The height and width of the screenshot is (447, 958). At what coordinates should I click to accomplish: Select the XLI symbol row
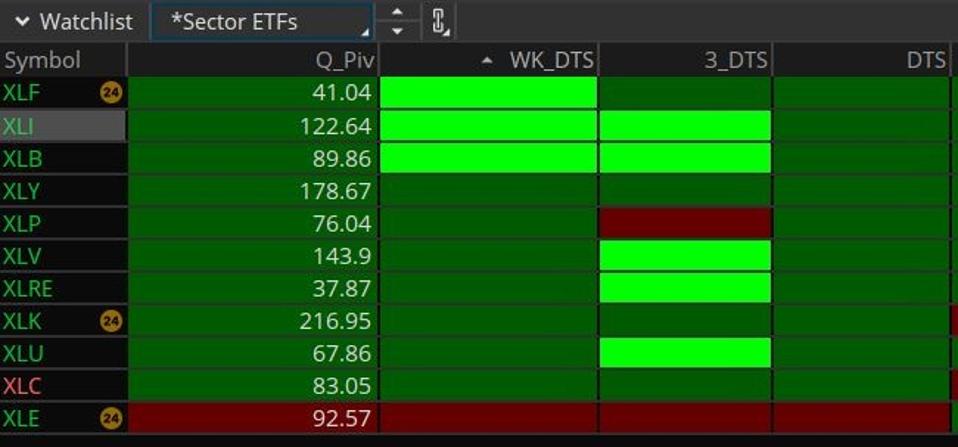coord(62,126)
